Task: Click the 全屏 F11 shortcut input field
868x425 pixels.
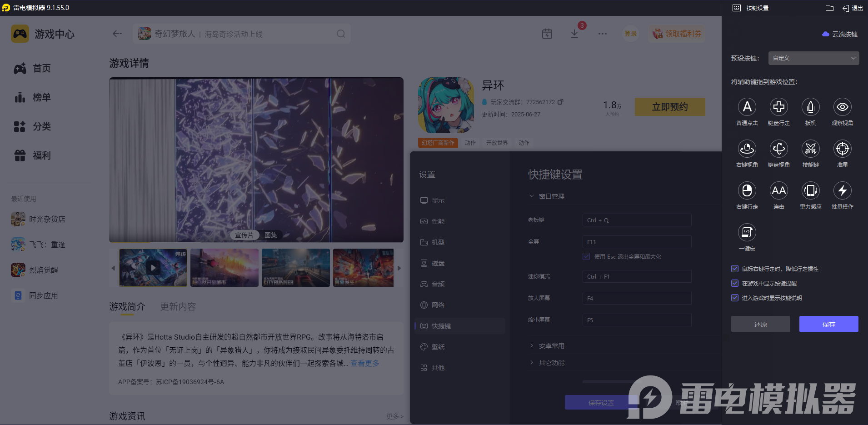Action: tap(636, 241)
